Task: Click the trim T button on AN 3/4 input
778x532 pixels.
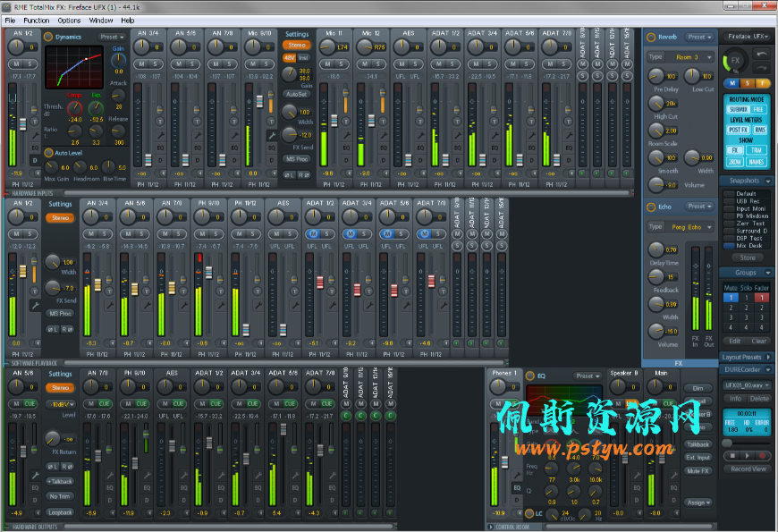Action: [x=160, y=121]
